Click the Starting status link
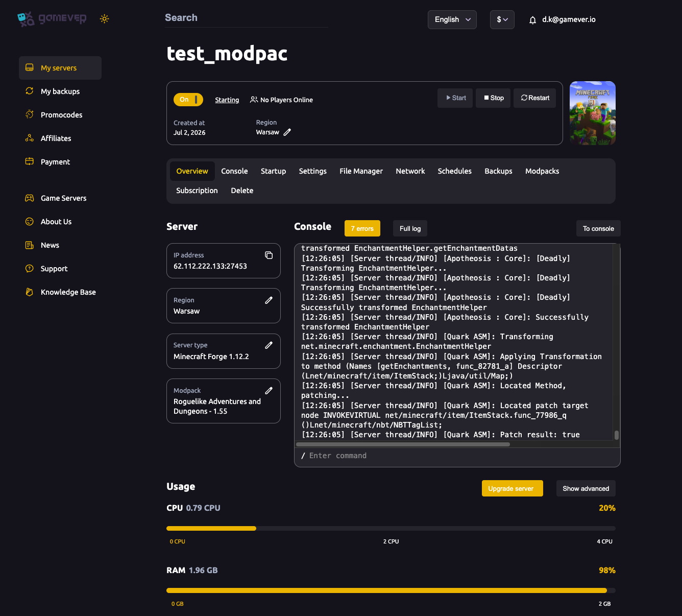Image resolution: width=682 pixels, height=616 pixels. 227,100
